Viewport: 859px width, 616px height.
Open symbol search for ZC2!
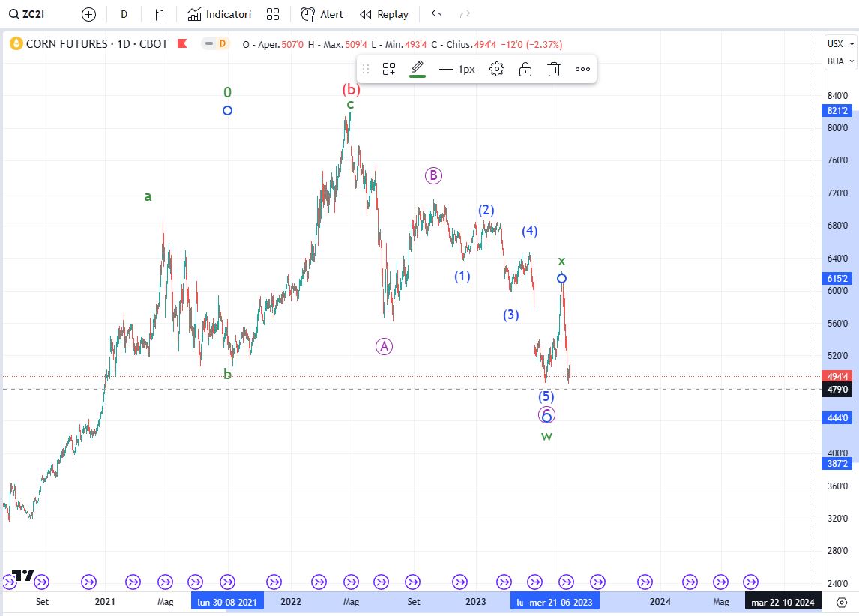[27, 14]
